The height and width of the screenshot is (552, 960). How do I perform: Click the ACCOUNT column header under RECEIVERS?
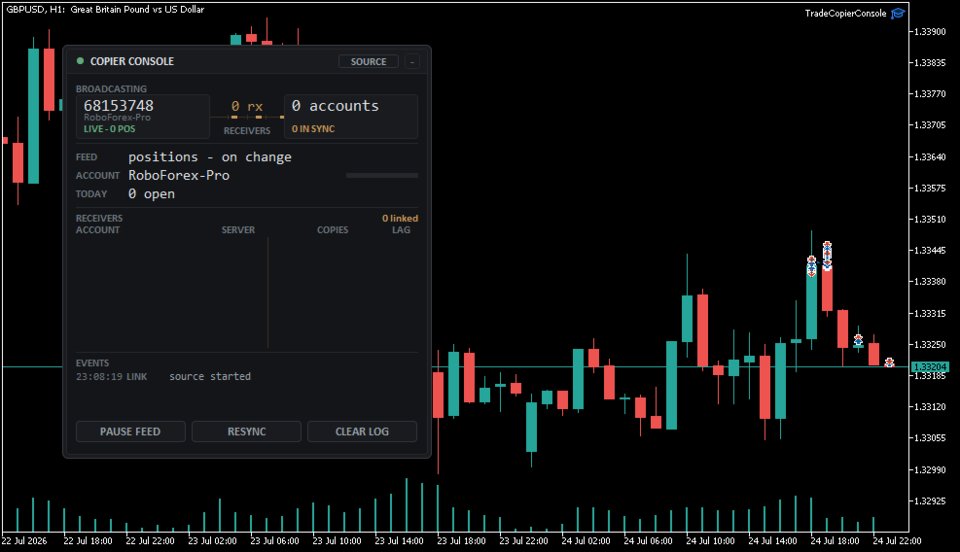point(98,230)
